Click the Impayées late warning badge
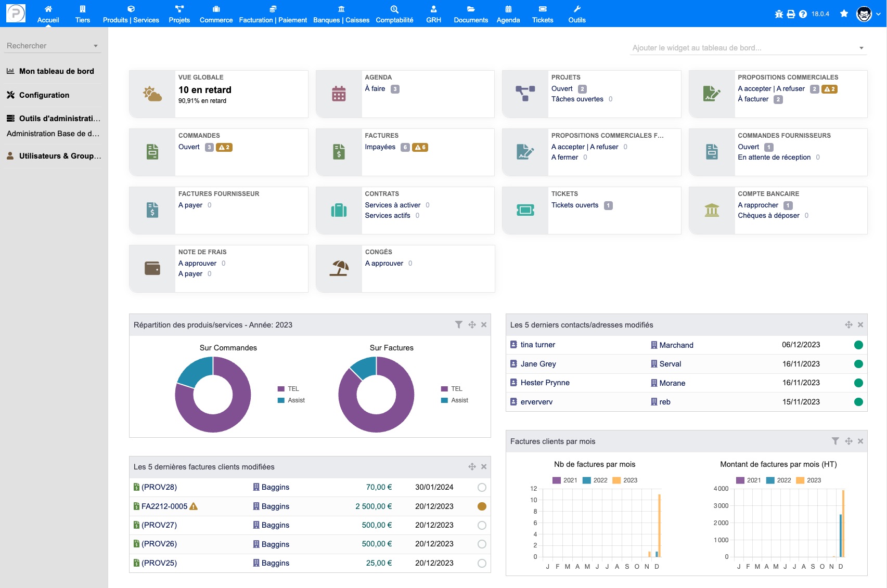Image resolution: width=887 pixels, height=588 pixels. coord(420,147)
